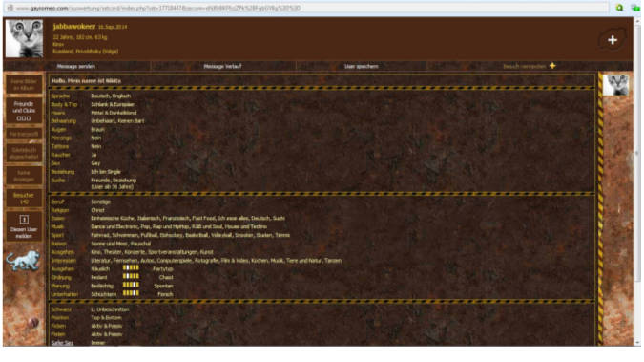
Task: Click Besuch versprechen text
Action: pos(525,66)
